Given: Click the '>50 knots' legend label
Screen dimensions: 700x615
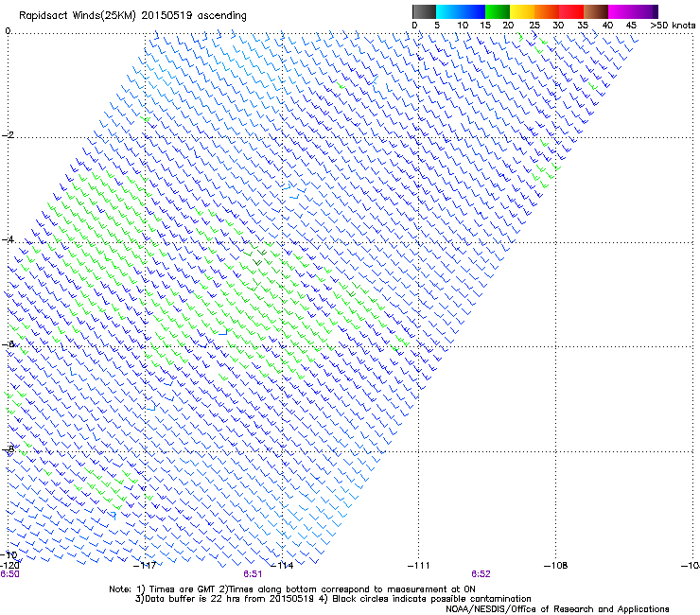Looking at the screenshot, I should [x=673, y=26].
